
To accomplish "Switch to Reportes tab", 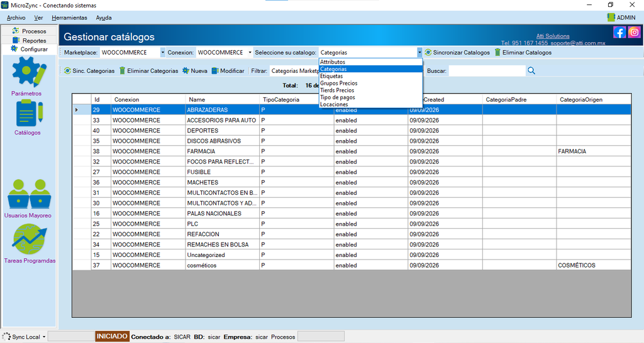I will pos(29,40).
